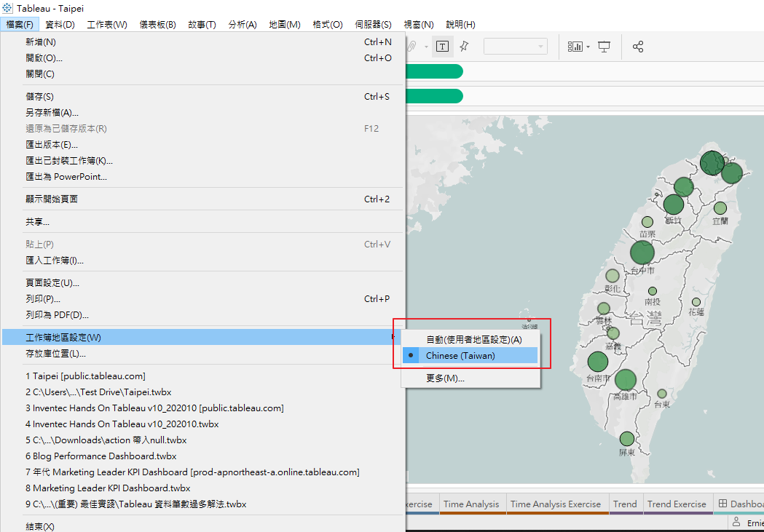
Task: Choose 自動(使用者地區設定)(A) locale option
Action: click(x=470, y=339)
